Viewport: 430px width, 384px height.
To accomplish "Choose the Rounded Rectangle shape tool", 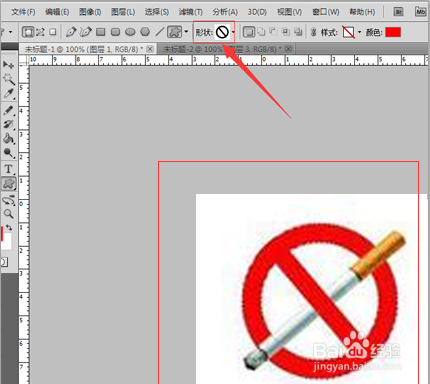I will click(x=115, y=32).
